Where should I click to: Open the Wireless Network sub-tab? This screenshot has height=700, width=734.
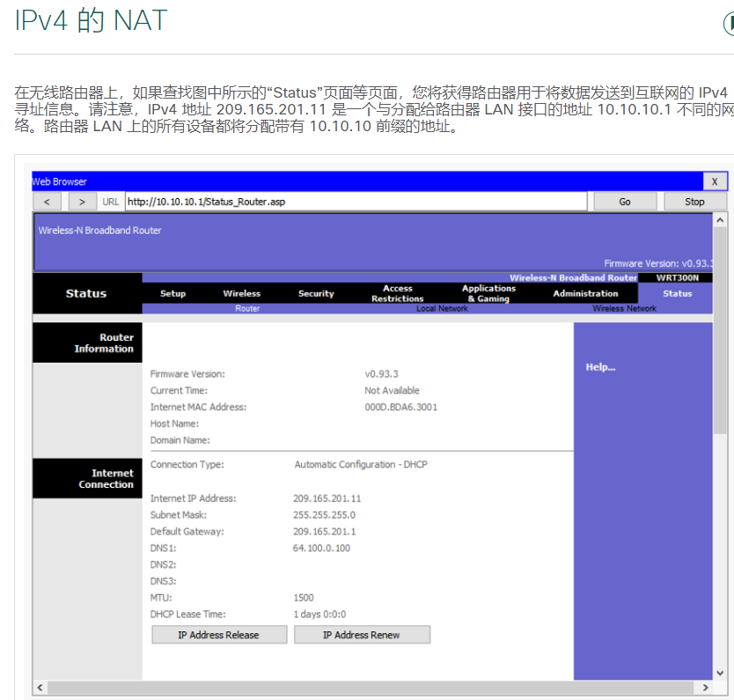click(624, 309)
